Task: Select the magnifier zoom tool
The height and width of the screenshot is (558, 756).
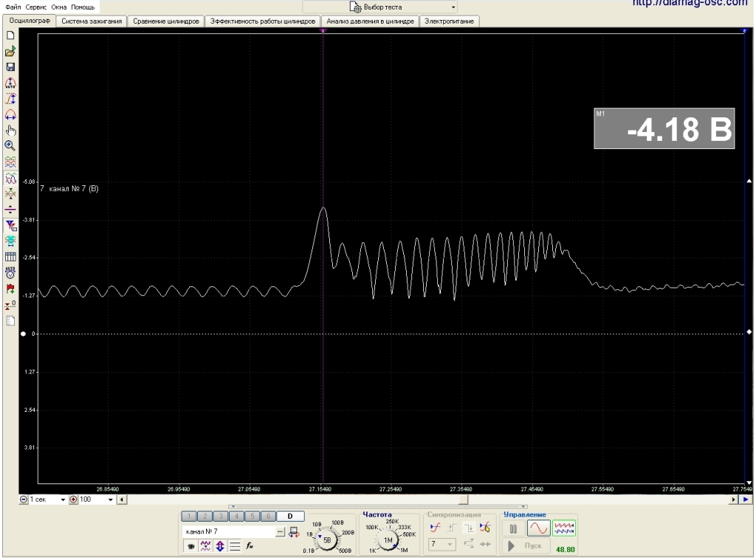Action: coord(10,146)
